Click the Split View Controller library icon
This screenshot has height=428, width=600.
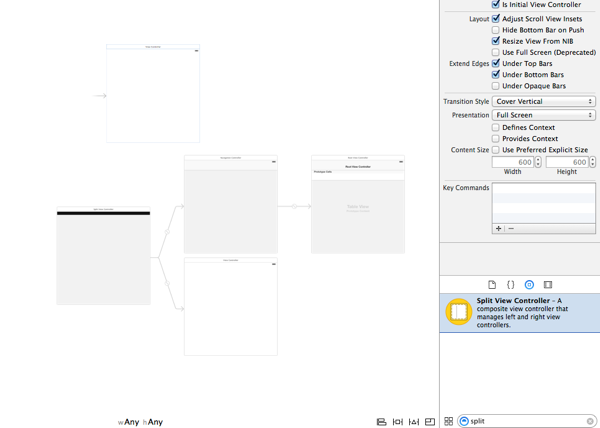(459, 312)
